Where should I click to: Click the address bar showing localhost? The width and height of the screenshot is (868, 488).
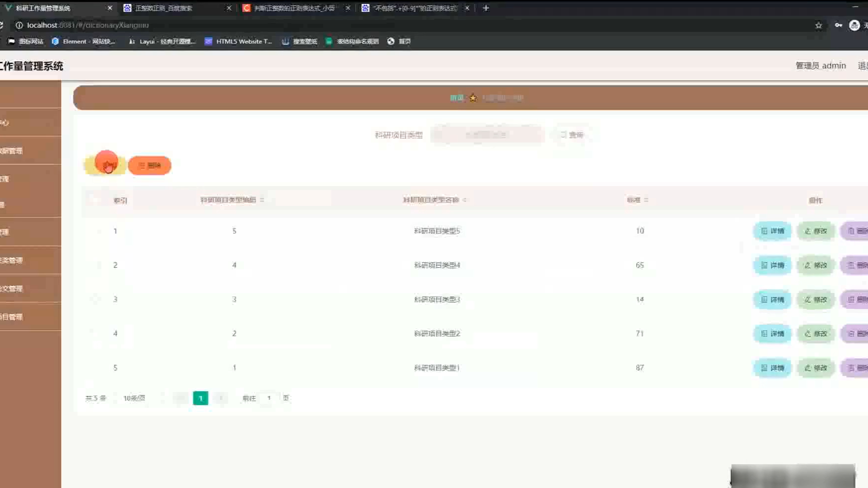(416, 25)
